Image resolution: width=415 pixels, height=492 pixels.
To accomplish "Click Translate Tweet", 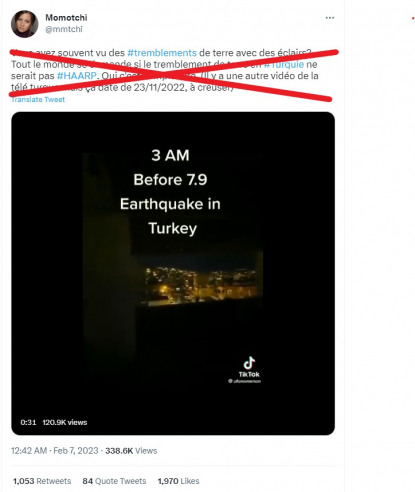I will (x=38, y=99).
